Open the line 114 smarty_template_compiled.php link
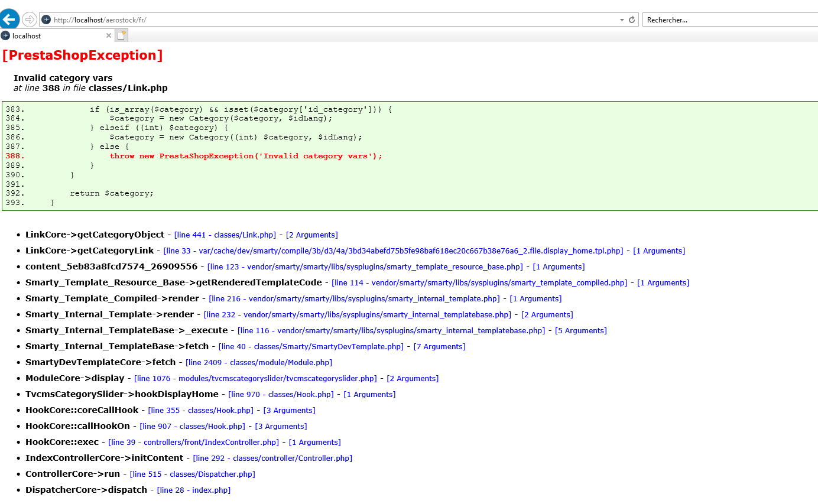 click(479, 283)
